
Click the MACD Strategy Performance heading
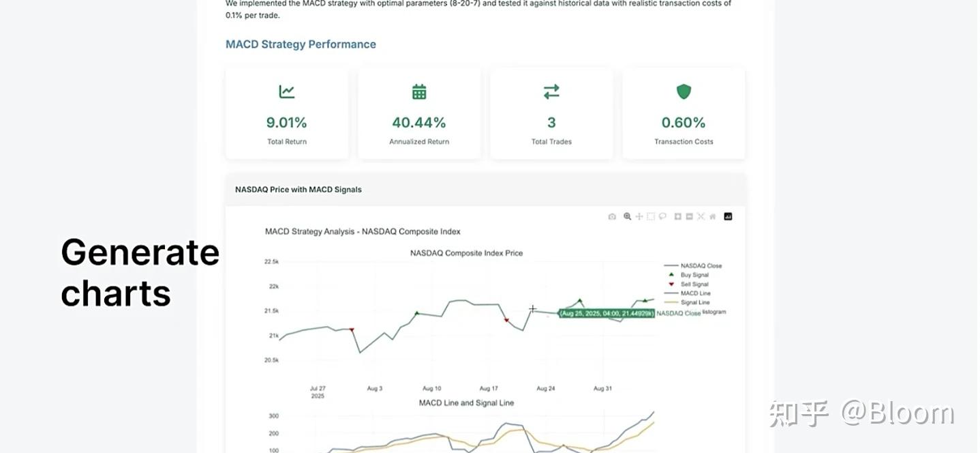(x=301, y=44)
